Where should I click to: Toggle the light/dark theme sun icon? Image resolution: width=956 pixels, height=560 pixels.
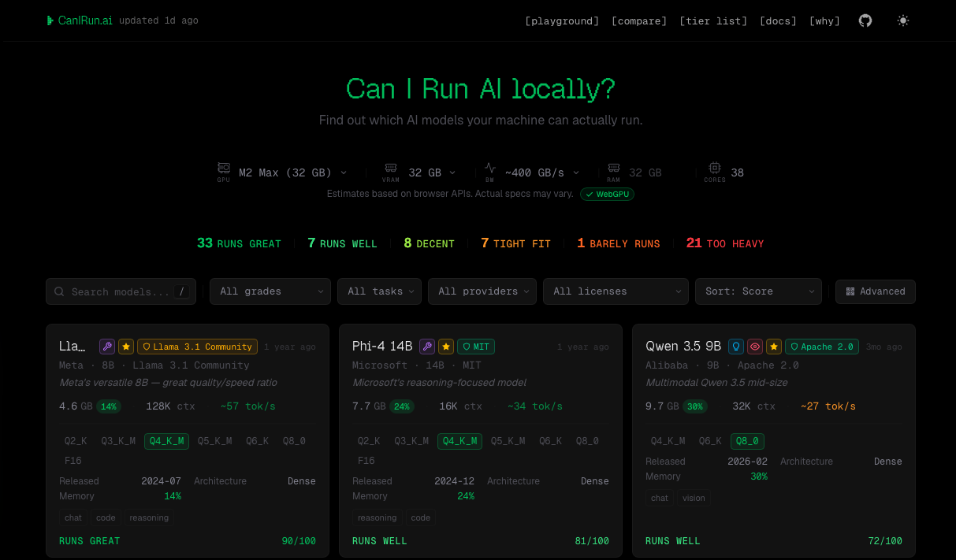(x=903, y=20)
